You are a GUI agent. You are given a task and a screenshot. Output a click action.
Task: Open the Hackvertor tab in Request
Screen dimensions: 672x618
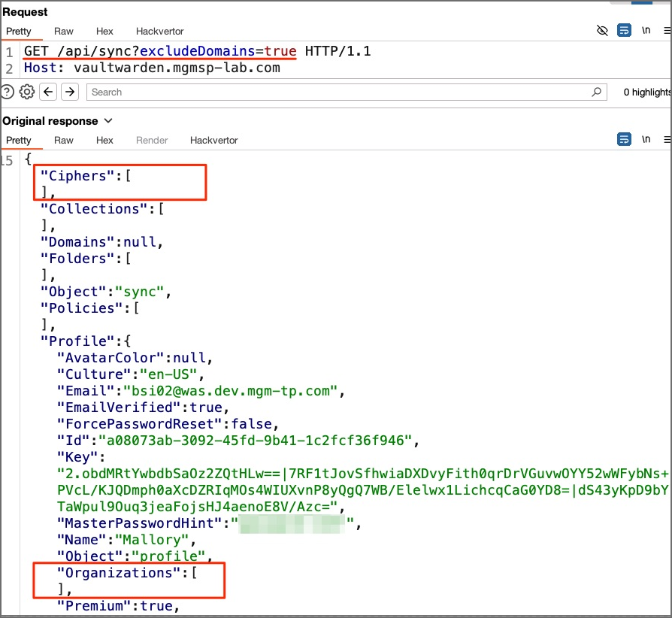(x=159, y=32)
